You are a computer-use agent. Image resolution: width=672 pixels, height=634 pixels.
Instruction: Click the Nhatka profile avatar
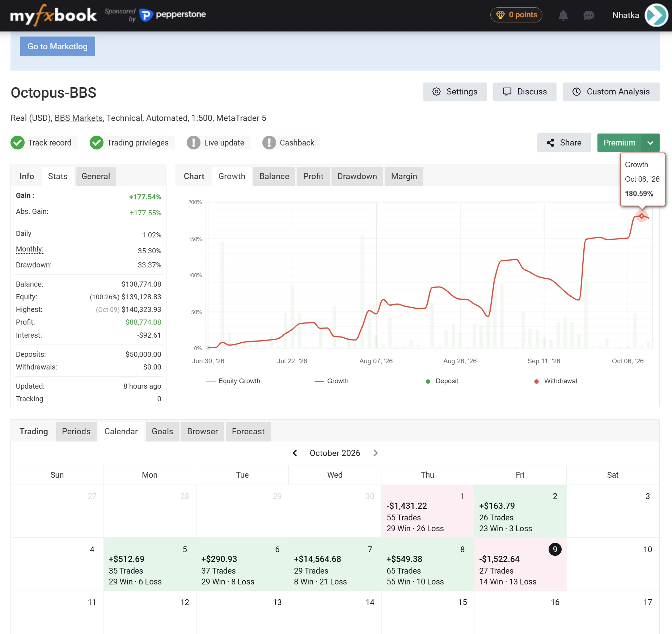coord(656,15)
